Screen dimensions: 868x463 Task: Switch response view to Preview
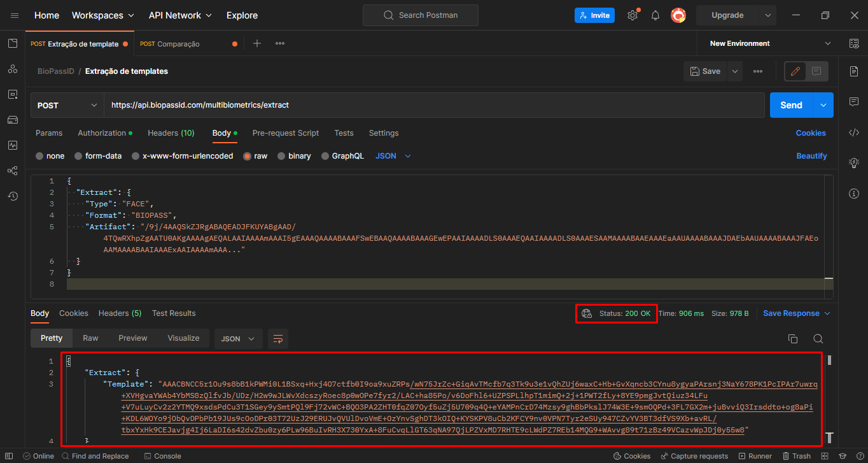[133, 338]
